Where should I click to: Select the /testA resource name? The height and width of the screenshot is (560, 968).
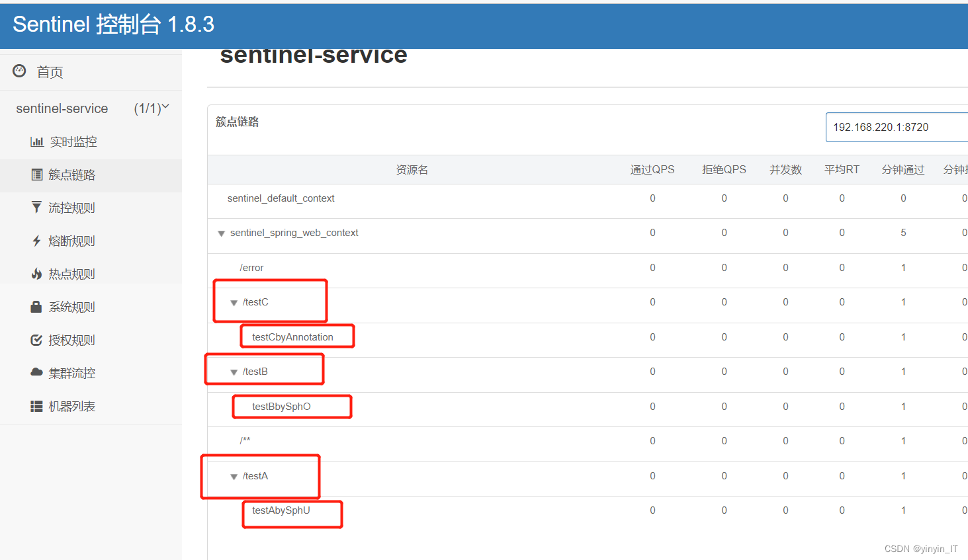pyautogui.click(x=255, y=476)
